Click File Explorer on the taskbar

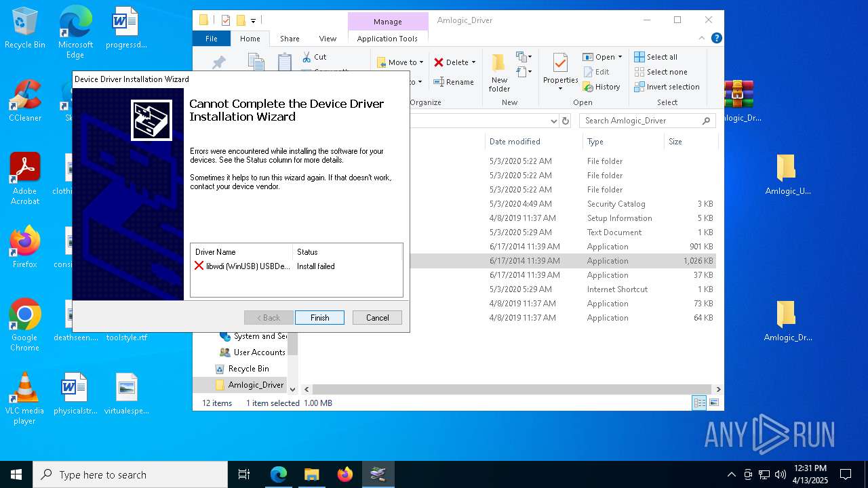pyautogui.click(x=311, y=474)
